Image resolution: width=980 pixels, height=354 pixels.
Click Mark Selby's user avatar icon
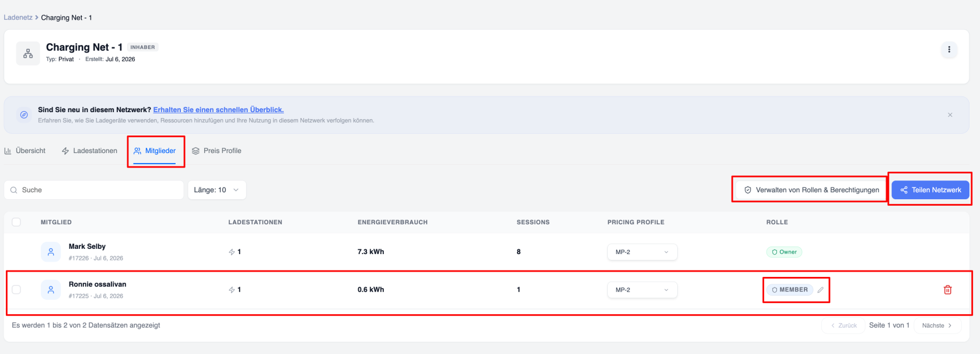coord(51,252)
